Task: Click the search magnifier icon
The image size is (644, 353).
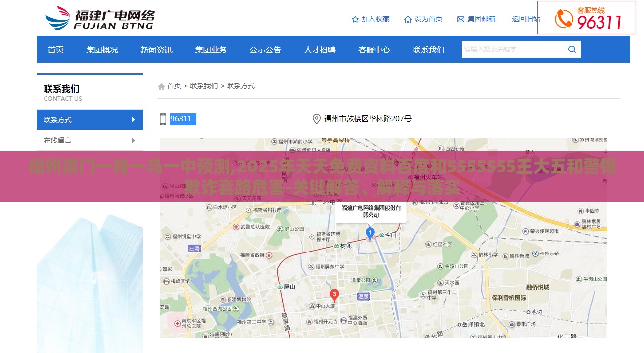Action: click(x=572, y=49)
